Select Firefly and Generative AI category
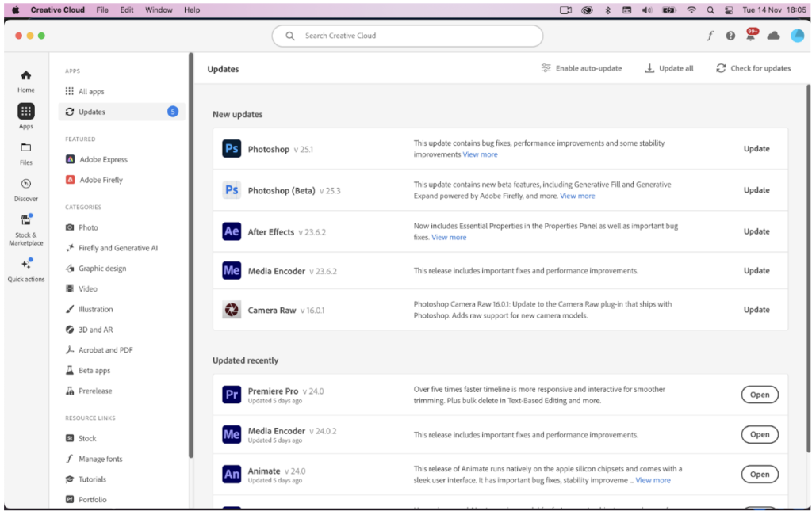 pos(112,248)
